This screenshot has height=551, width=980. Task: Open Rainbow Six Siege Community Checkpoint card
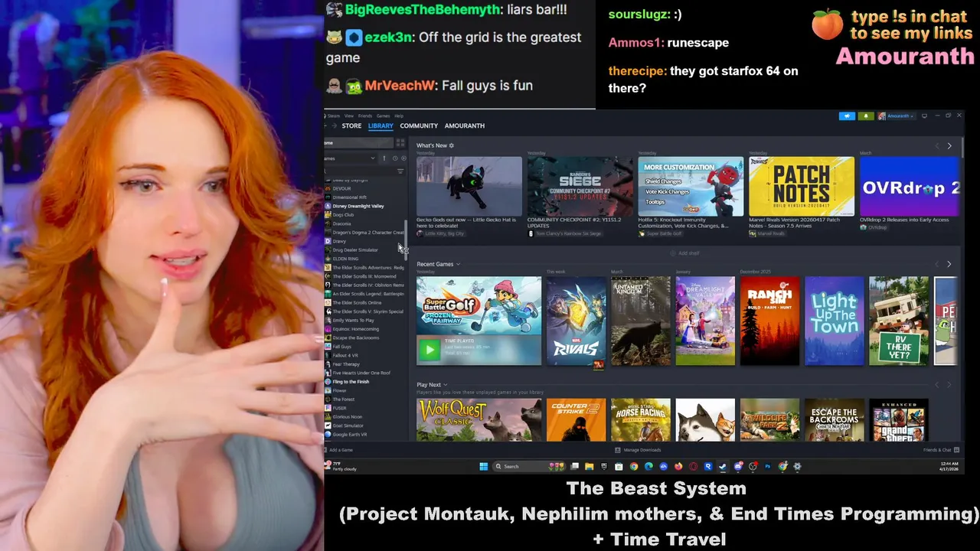coord(580,187)
